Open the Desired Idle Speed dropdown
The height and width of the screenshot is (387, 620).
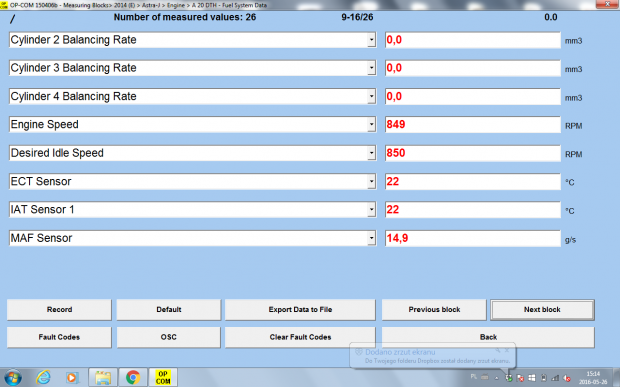coord(371,153)
